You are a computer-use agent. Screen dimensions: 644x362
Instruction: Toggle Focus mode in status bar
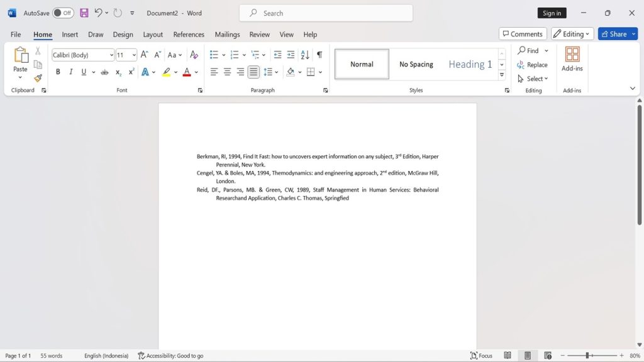pyautogui.click(x=481, y=356)
